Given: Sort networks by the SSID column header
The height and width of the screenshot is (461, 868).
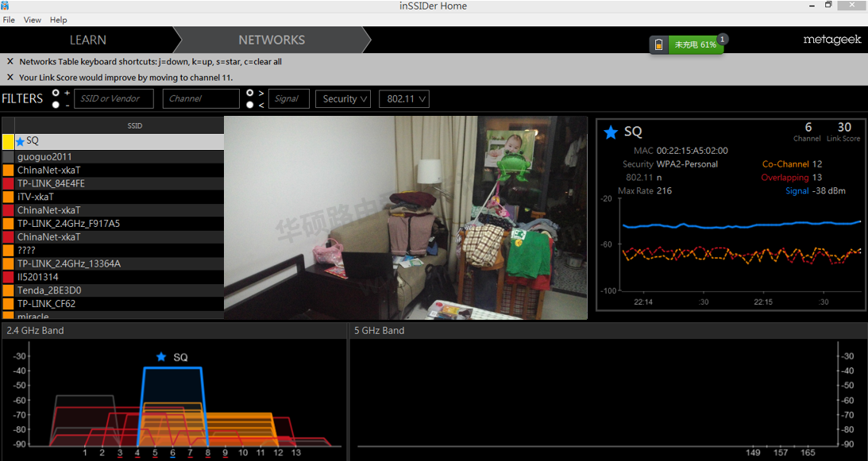Looking at the screenshot, I should coord(134,125).
